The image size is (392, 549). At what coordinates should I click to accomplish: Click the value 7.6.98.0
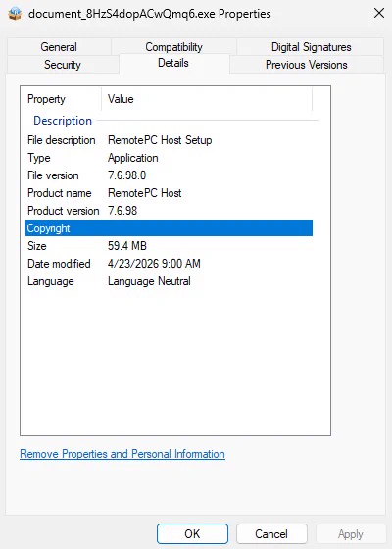(127, 175)
